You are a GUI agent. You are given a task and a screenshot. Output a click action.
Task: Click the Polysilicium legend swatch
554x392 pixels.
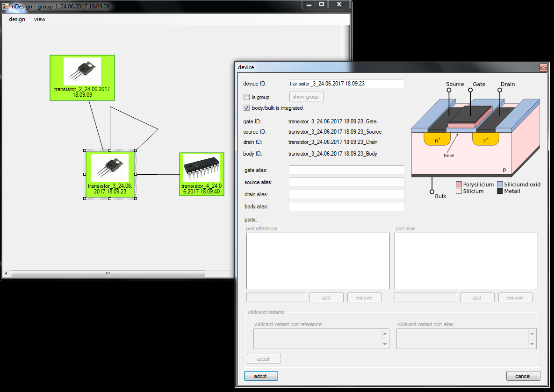tap(459, 185)
